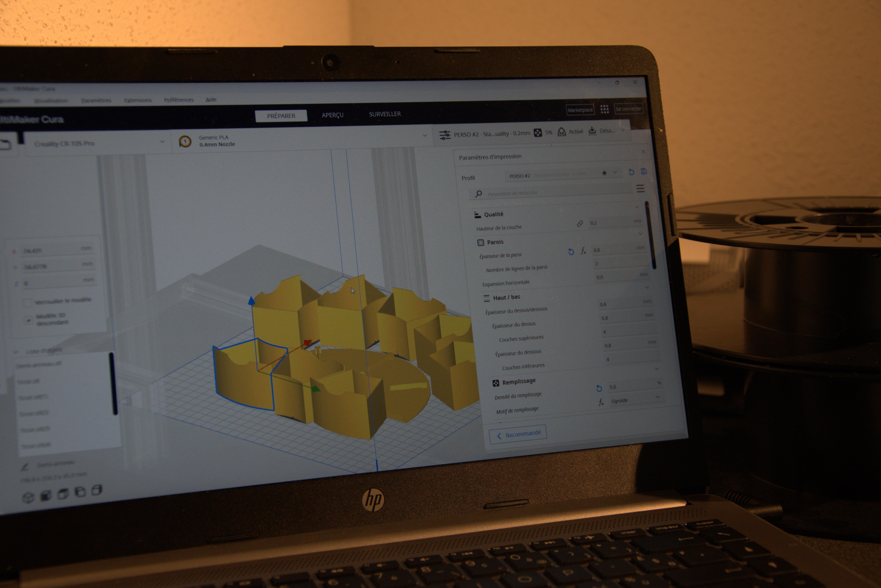Click the PERSO #2 print settings summary bar
Screen dimensions: 881x588
(x=532, y=133)
